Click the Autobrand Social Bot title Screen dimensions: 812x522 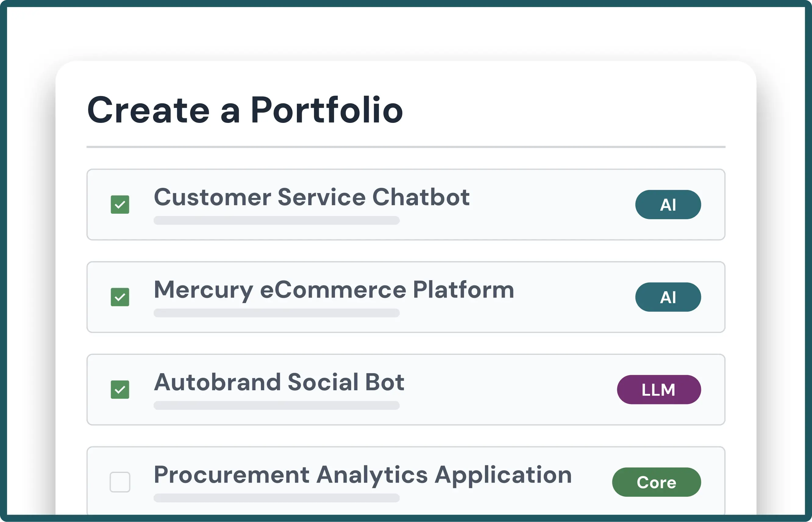[x=279, y=382]
